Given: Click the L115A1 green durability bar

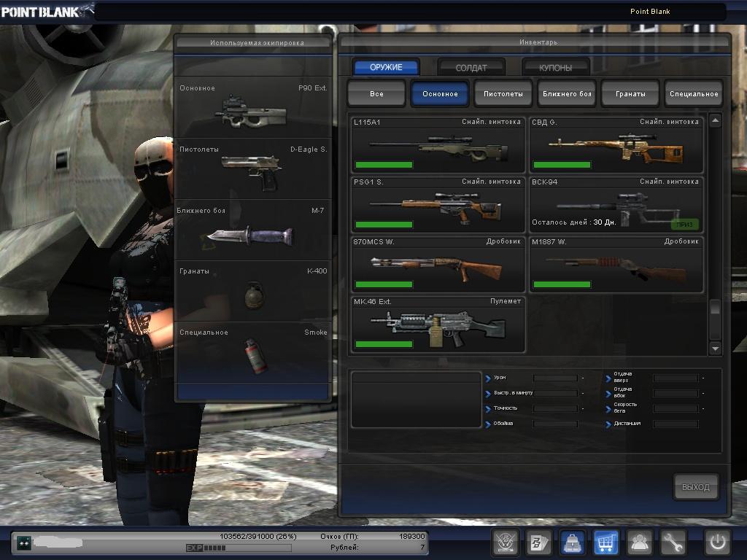Looking at the screenshot, I should tap(384, 165).
